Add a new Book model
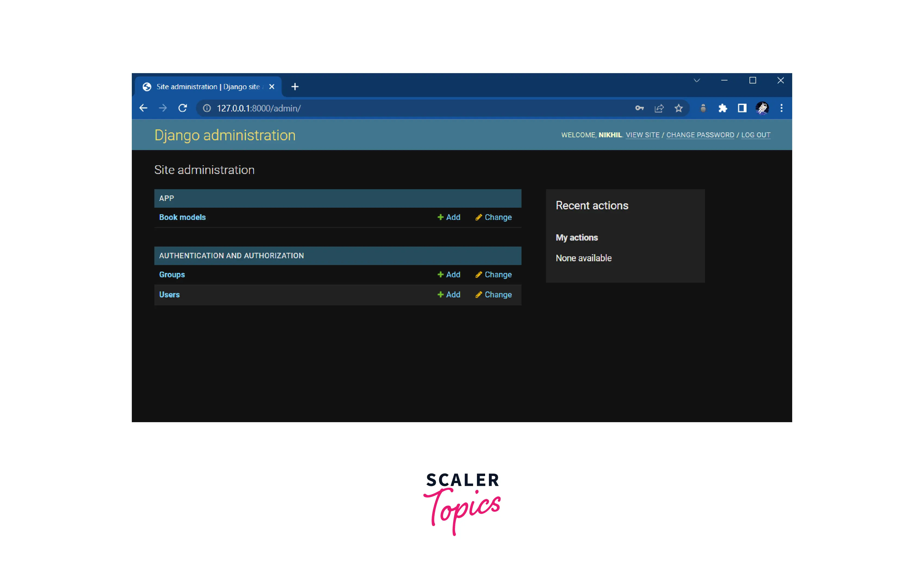Image resolution: width=924 pixels, height=588 pixels. point(449,217)
